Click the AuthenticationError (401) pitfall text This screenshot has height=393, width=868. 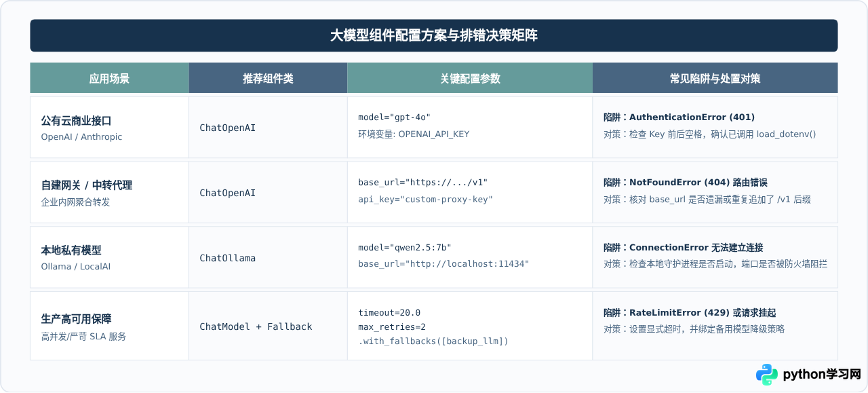(x=679, y=117)
